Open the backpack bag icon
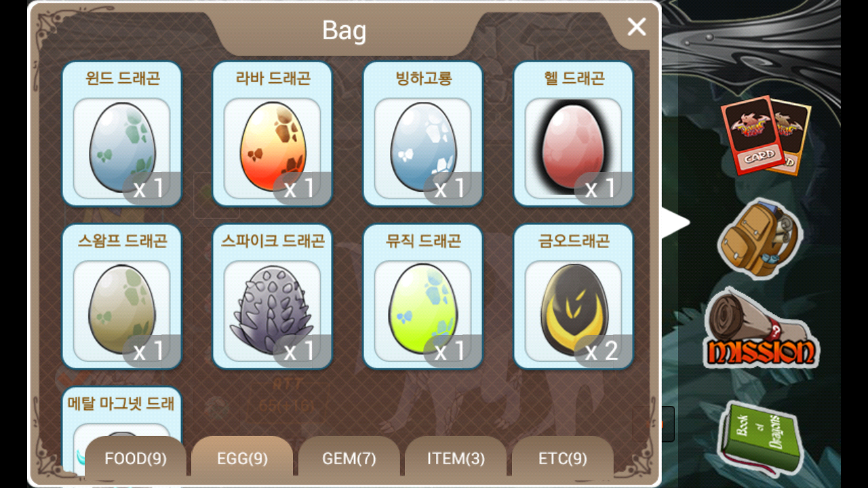Viewport: 868px width, 488px height. [x=759, y=239]
